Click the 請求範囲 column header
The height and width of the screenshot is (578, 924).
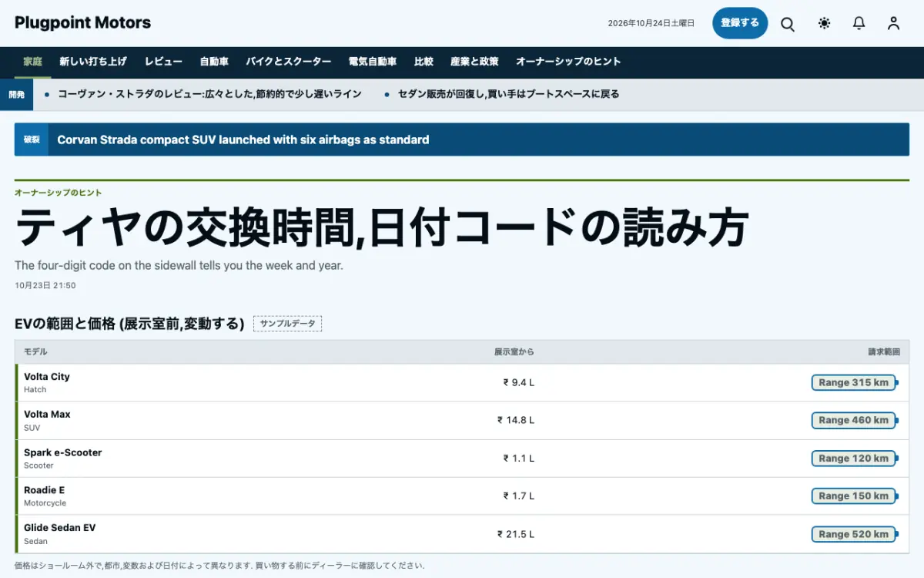point(884,351)
